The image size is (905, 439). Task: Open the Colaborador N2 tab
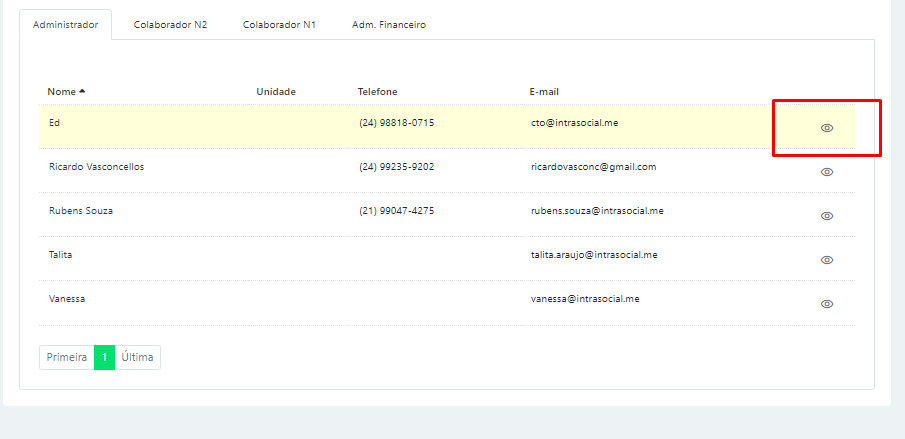click(x=171, y=25)
